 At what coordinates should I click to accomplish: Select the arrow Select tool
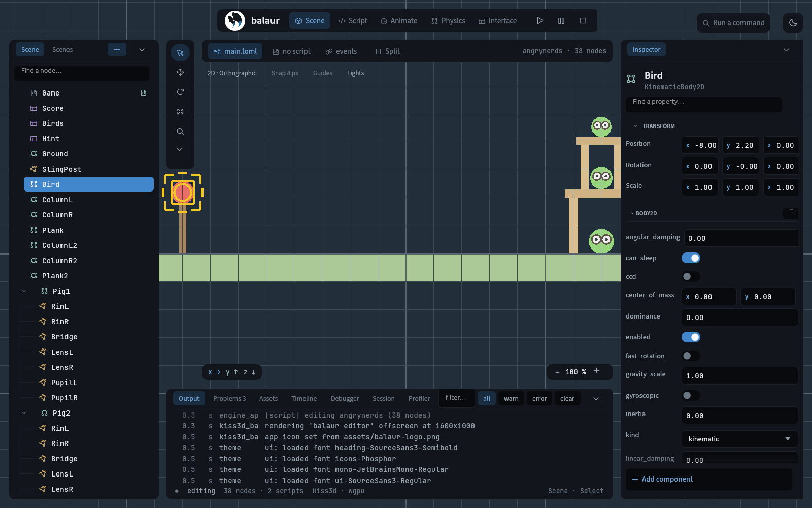180,53
